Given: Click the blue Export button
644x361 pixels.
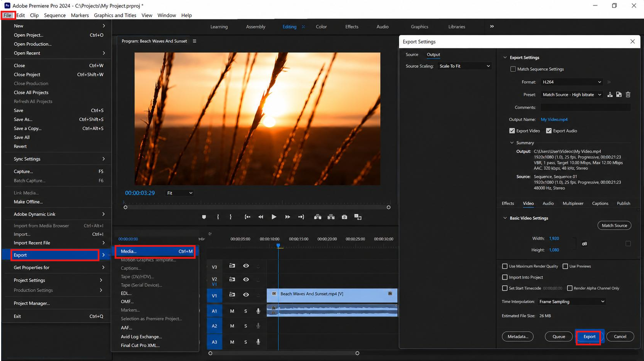Looking at the screenshot, I should [x=589, y=337].
